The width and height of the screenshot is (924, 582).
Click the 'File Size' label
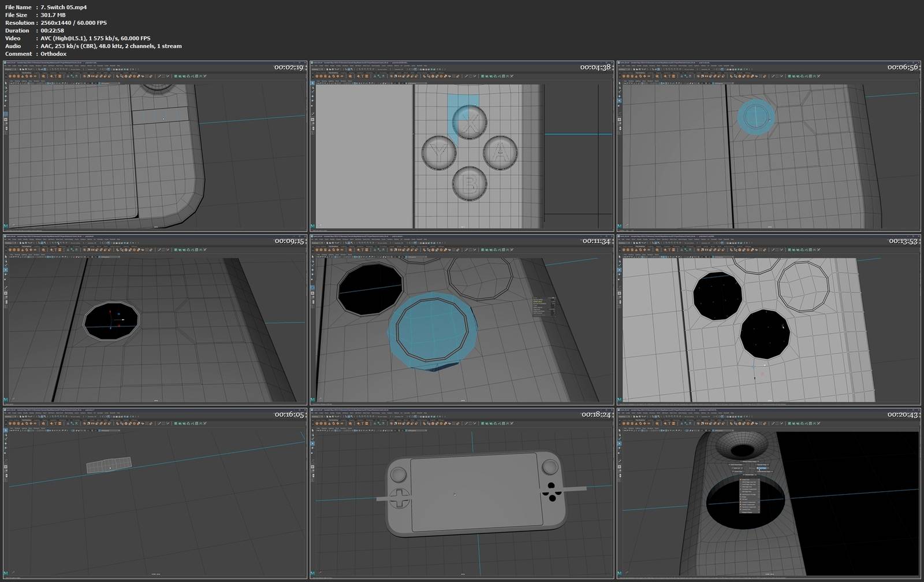[16, 15]
